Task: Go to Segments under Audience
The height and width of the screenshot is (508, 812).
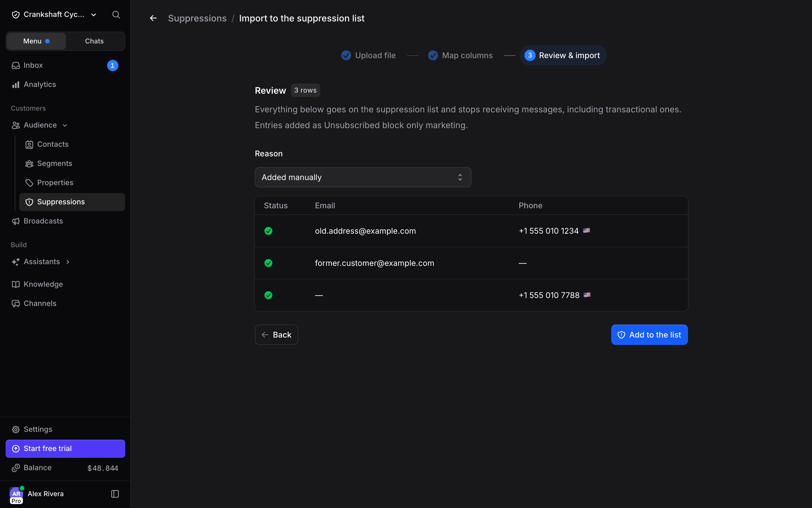Action: tap(72, 163)
